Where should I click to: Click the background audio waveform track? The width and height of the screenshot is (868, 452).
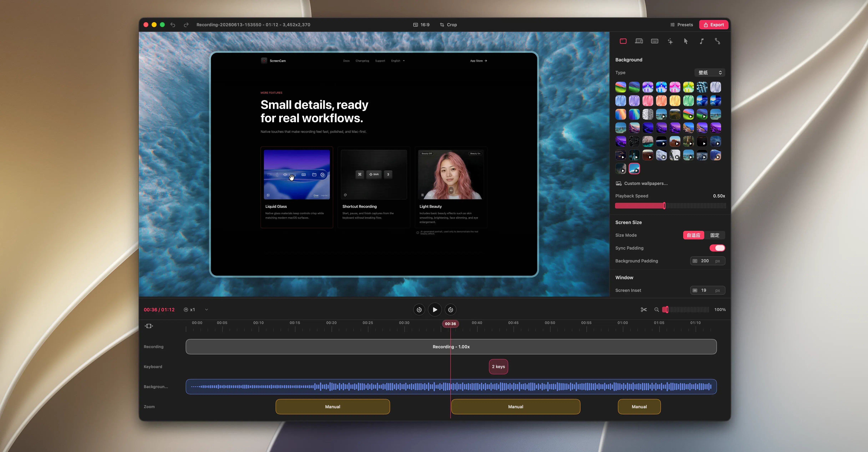[451, 386]
